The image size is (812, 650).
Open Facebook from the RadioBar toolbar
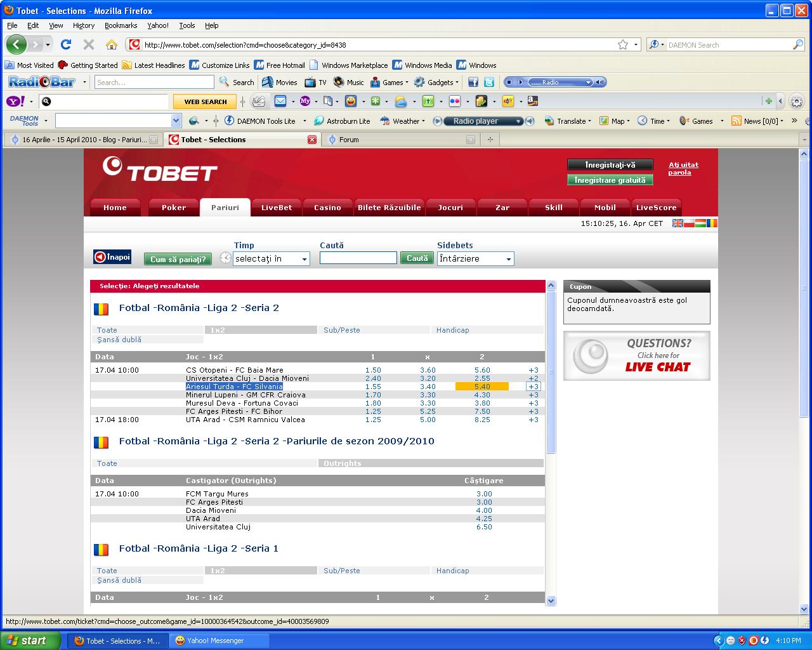click(473, 82)
